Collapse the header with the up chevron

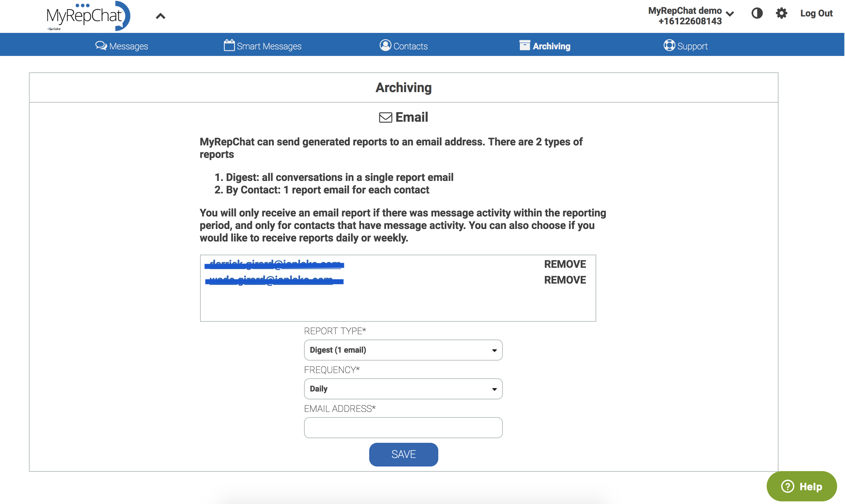coord(161,16)
